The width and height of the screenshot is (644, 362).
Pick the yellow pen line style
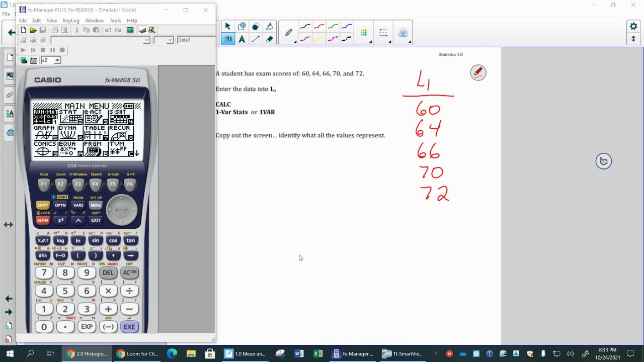click(319, 39)
